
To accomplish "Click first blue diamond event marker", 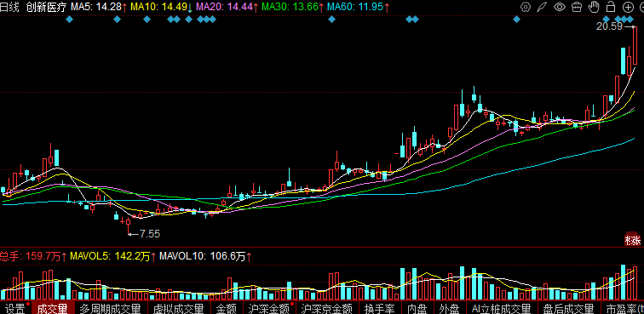I will click(x=69, y=20).
